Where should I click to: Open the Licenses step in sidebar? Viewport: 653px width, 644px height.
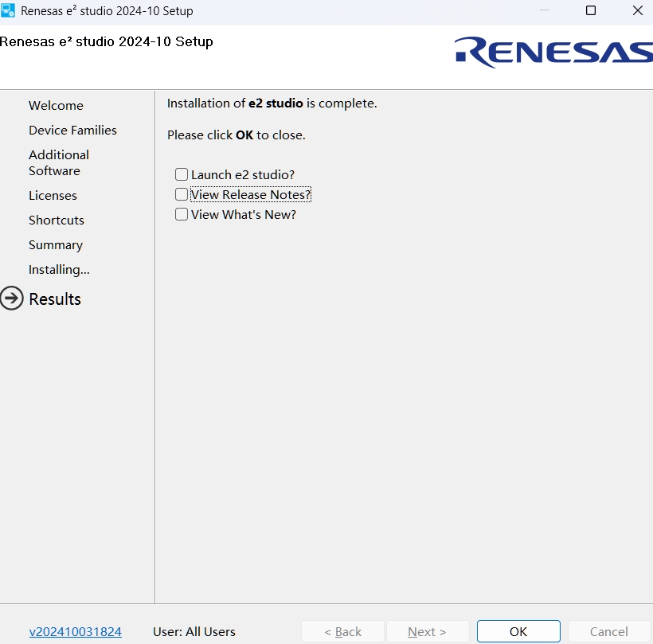(x=53, y=195)
